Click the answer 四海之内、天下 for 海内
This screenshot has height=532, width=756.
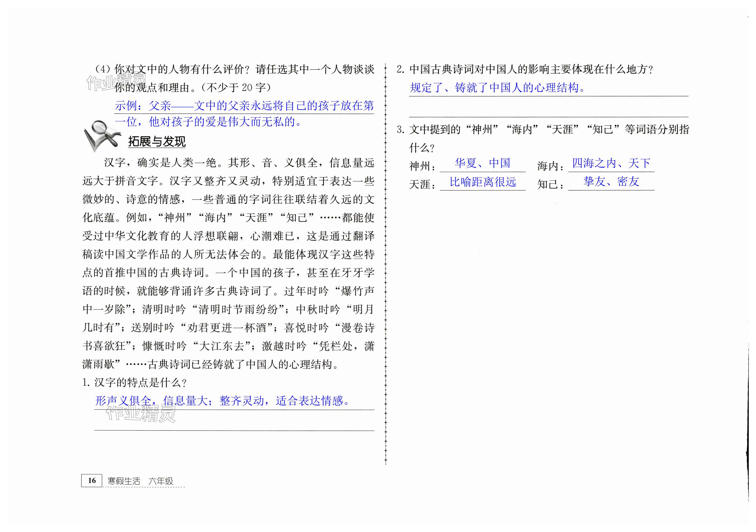coord(611,163)
